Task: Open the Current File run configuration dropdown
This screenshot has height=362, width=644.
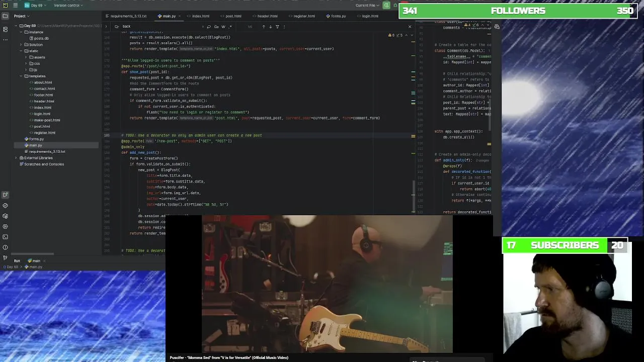Action: tap(367, 5)
